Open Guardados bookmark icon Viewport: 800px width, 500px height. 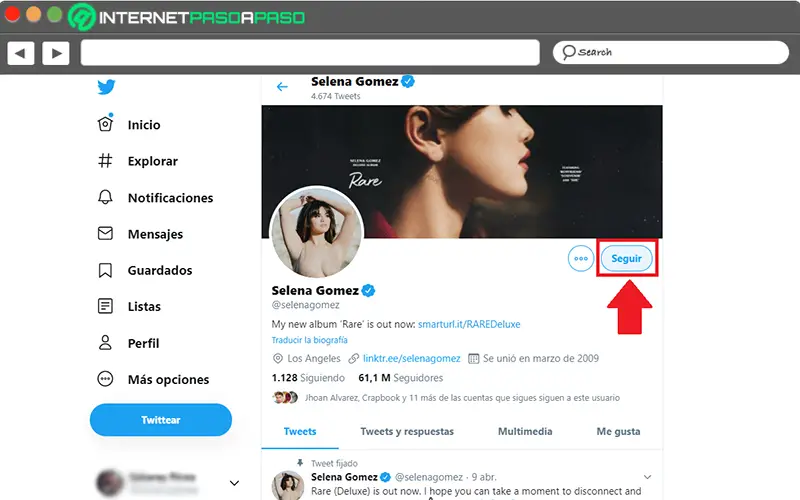click(105, 270)
